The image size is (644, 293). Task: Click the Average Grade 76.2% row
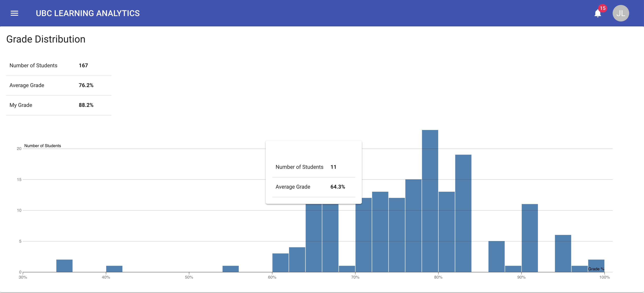pyautogui.click(x=59, y=85)
